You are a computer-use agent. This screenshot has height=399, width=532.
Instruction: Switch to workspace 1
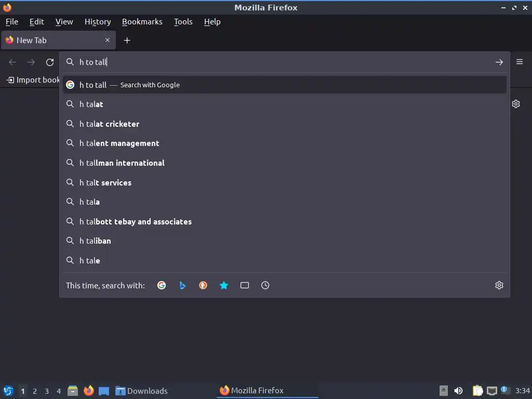(x=23, y=391)
